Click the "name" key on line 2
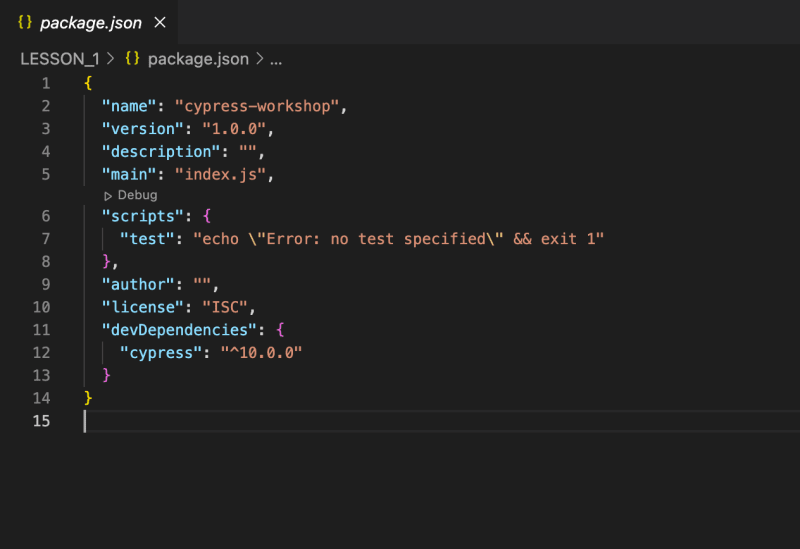800x549 pixels. pos(129,106)
